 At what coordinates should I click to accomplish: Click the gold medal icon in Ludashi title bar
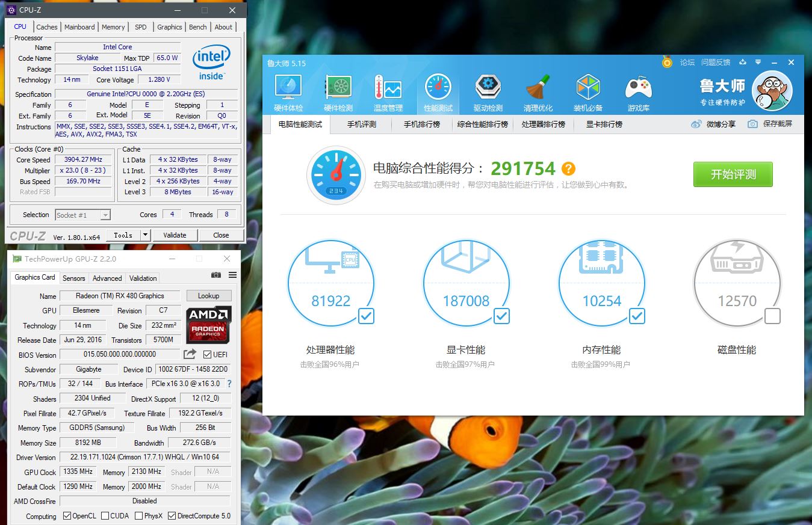[x=667, y=62]
